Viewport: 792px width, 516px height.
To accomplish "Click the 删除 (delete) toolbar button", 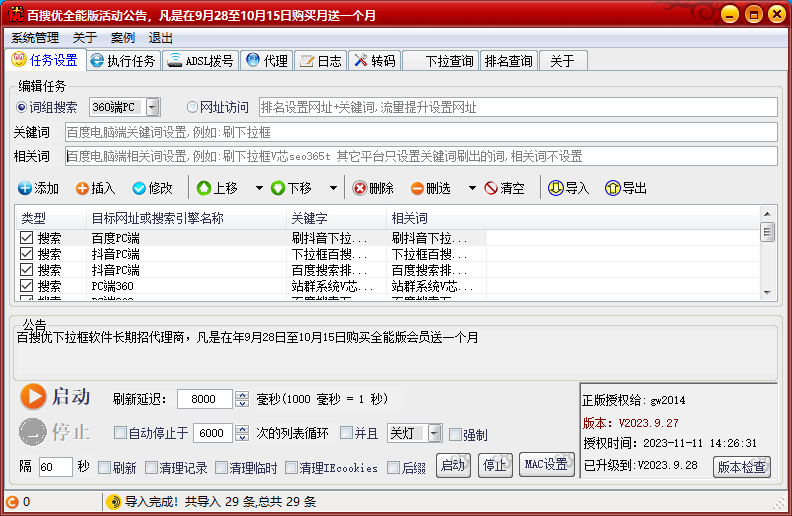I will (x=373, y=188).
